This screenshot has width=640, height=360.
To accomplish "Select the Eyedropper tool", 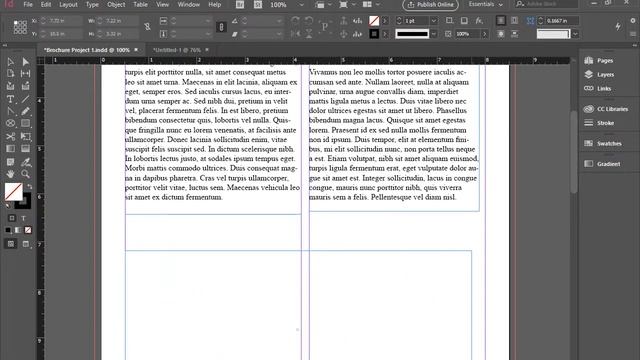I will [25, 162].
